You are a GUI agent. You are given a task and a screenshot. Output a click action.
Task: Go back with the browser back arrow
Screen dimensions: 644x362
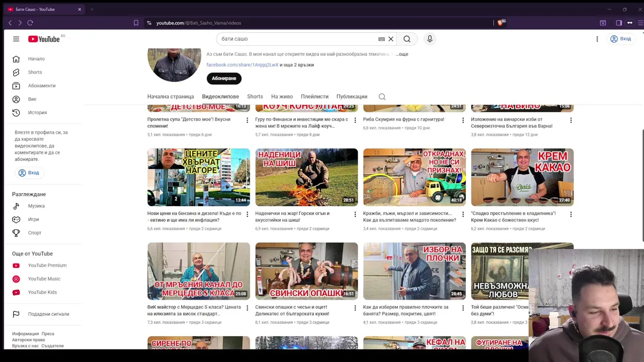tap(10, 23)
